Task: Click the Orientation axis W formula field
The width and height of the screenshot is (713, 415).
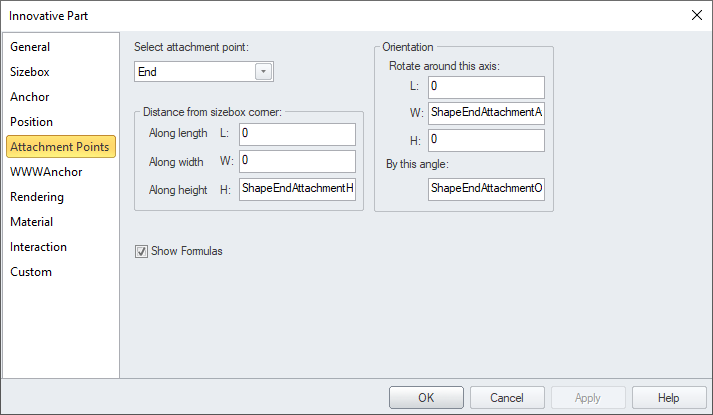Action: (x=486, y=114)
